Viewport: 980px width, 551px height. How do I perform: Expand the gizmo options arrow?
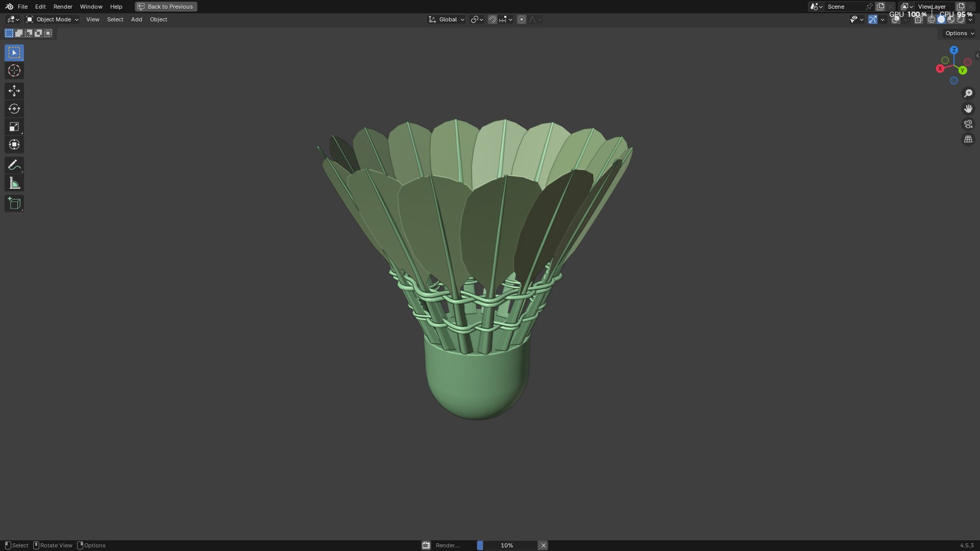(x=883, y=19)
